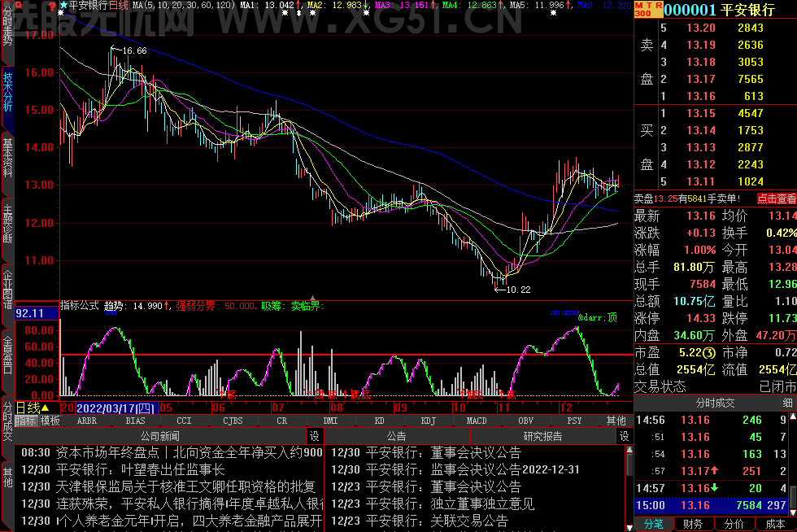Click the trades list scroll-up arrow
Viewport: 797px width, 532px height.
793,417
